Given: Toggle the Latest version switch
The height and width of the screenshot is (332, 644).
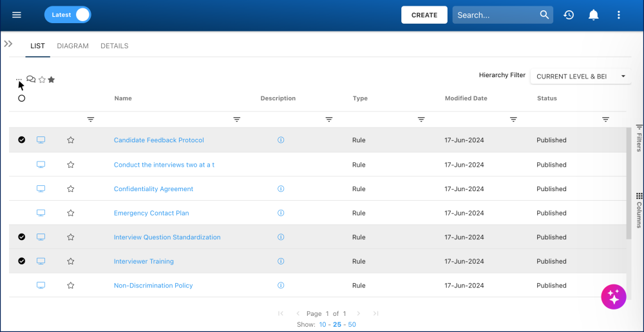Looking at the screenshot, I should (x=68, y=15).
